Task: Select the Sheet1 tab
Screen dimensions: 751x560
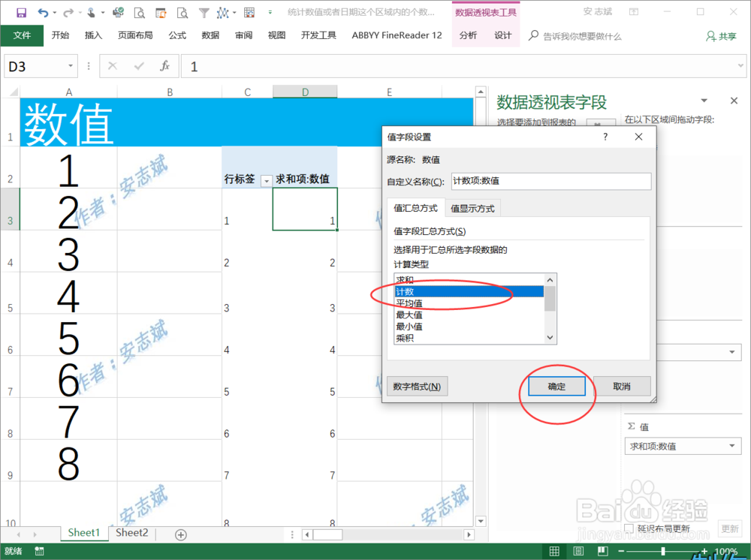Action: pos(84,533)
